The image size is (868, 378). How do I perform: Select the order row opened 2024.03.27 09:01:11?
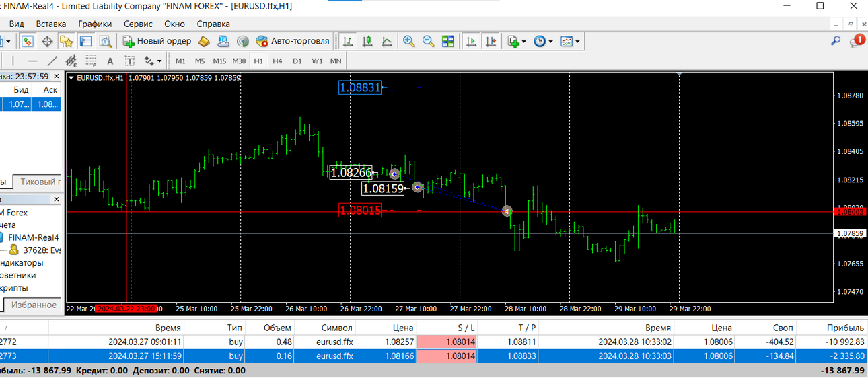[x=434, y=342]
